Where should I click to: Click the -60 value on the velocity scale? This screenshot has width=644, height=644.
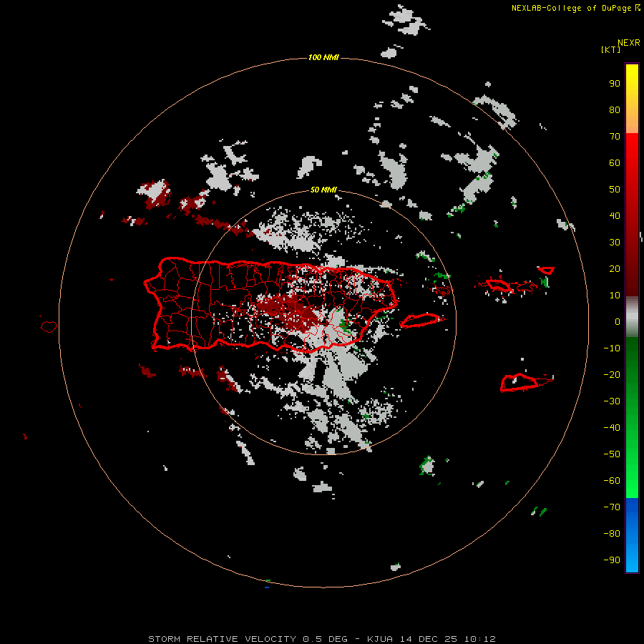tap(612, 481)
